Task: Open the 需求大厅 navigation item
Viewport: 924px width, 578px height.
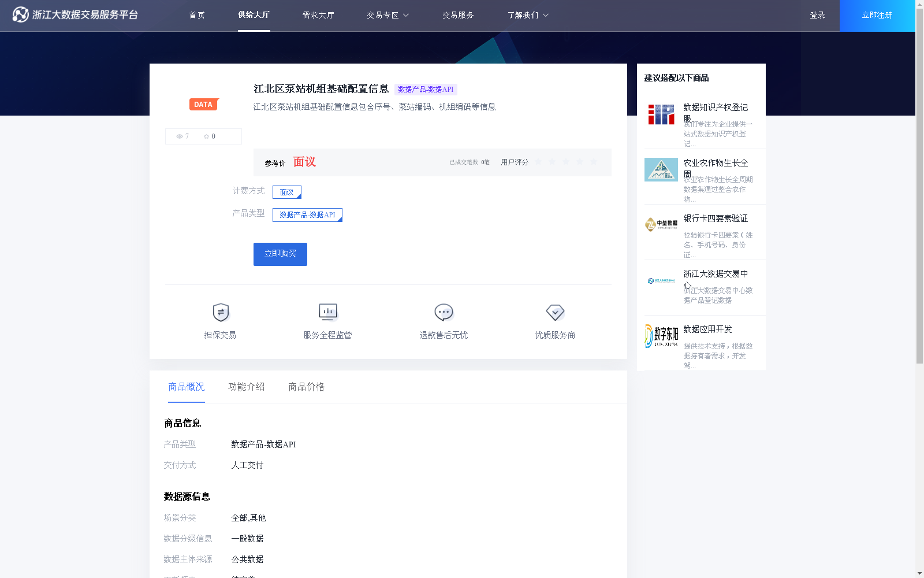Action: (x=318, y=15)
